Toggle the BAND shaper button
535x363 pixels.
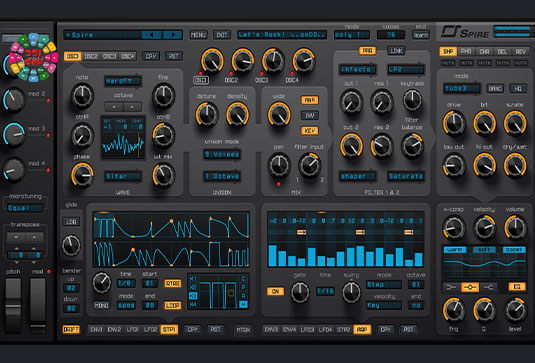pyautogui.click(x=495, y=89)
